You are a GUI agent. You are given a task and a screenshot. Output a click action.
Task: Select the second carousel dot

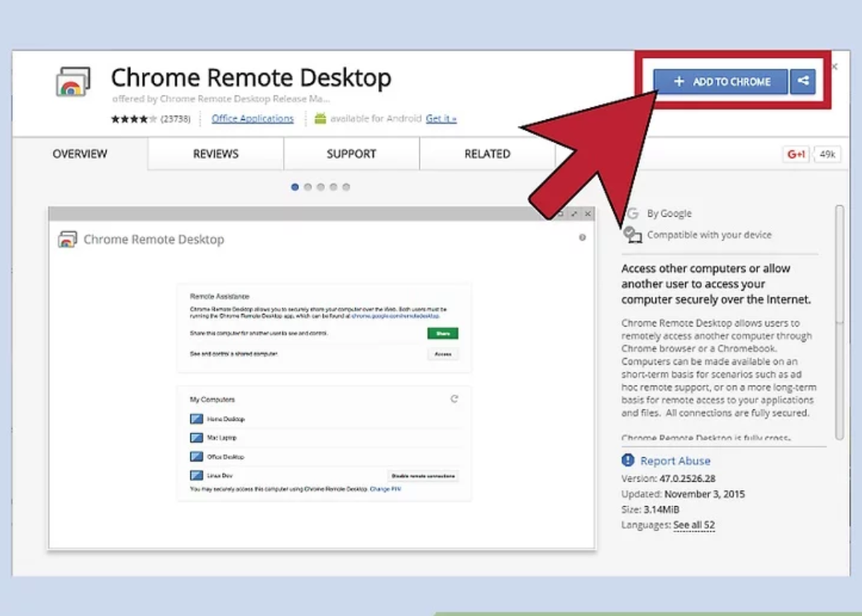point(308,187)
